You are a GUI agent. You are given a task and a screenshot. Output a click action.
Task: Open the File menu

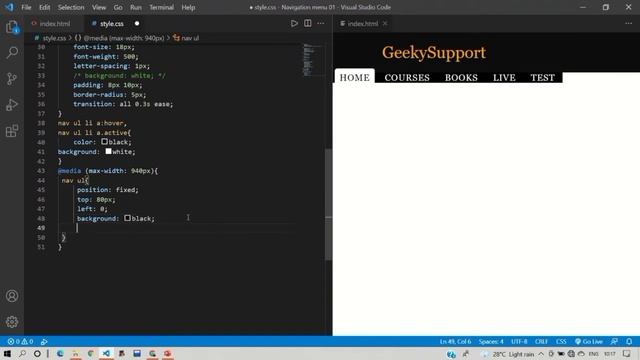click(x=26, y=7)
